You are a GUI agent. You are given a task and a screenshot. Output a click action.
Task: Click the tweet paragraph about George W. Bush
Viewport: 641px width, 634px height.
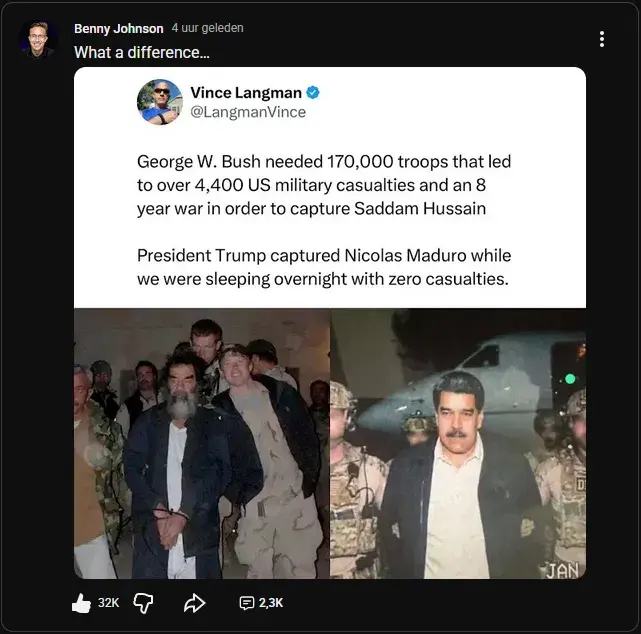click(324, 185)
